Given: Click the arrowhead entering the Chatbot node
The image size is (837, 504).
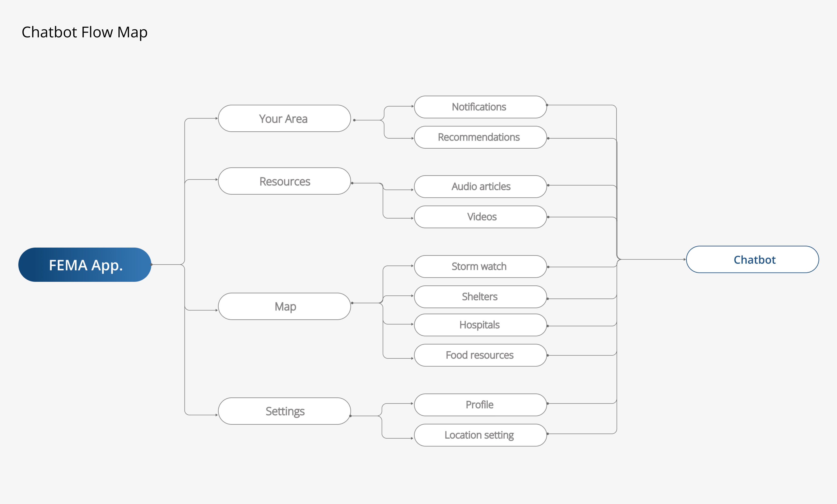Looking at the screenshot, I should [684, 259].
